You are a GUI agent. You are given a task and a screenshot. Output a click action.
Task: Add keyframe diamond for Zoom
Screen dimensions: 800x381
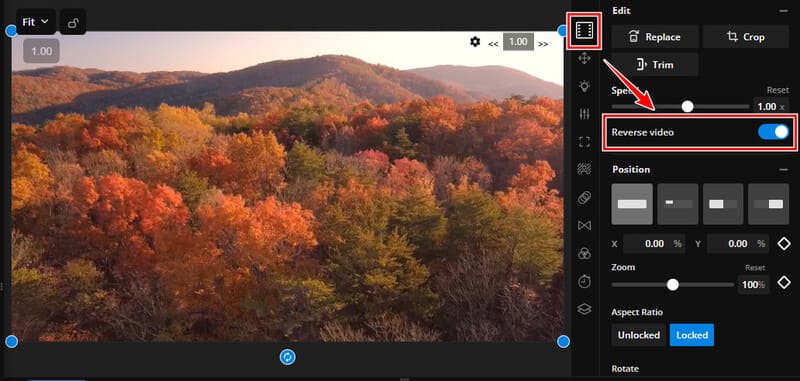click(x=784, y=282)
